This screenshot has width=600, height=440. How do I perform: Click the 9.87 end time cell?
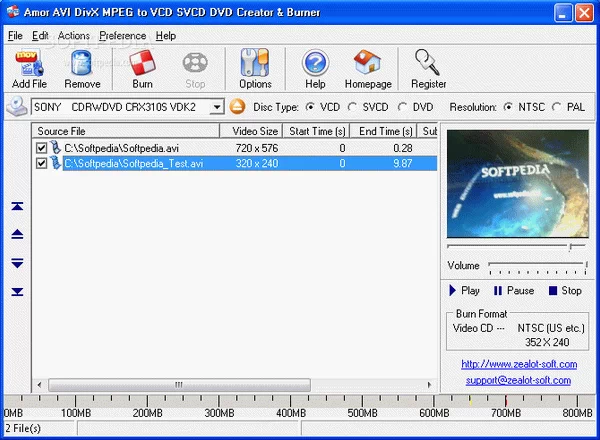pyautogui.click(x=403, y=163)
